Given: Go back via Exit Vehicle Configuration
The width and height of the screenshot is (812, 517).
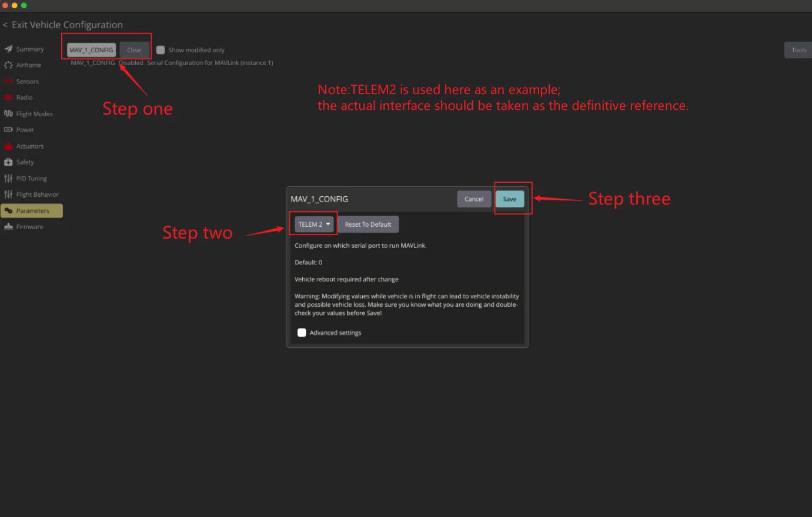Looking at the screenshot, I should [x=63, y=25].
